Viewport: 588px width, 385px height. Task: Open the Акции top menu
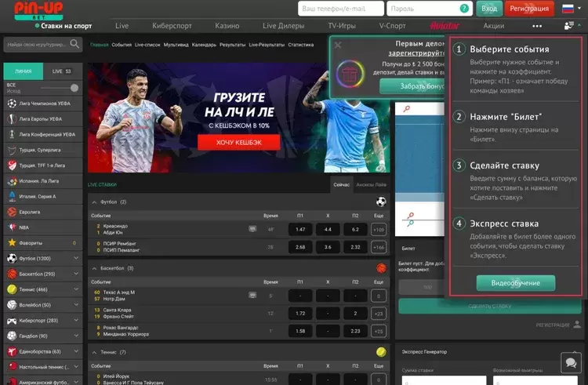493,26
